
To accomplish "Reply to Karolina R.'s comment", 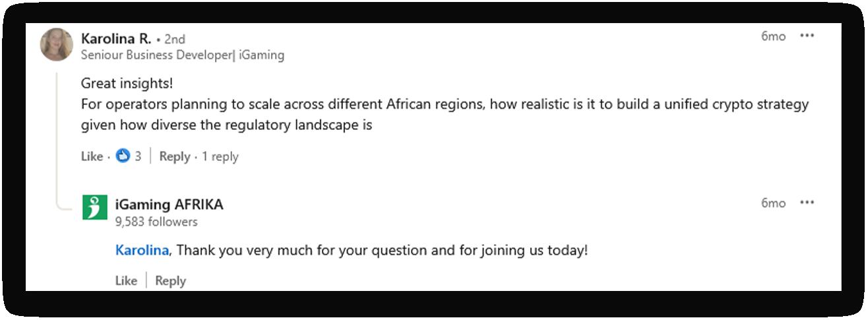I will click(175, 156).
